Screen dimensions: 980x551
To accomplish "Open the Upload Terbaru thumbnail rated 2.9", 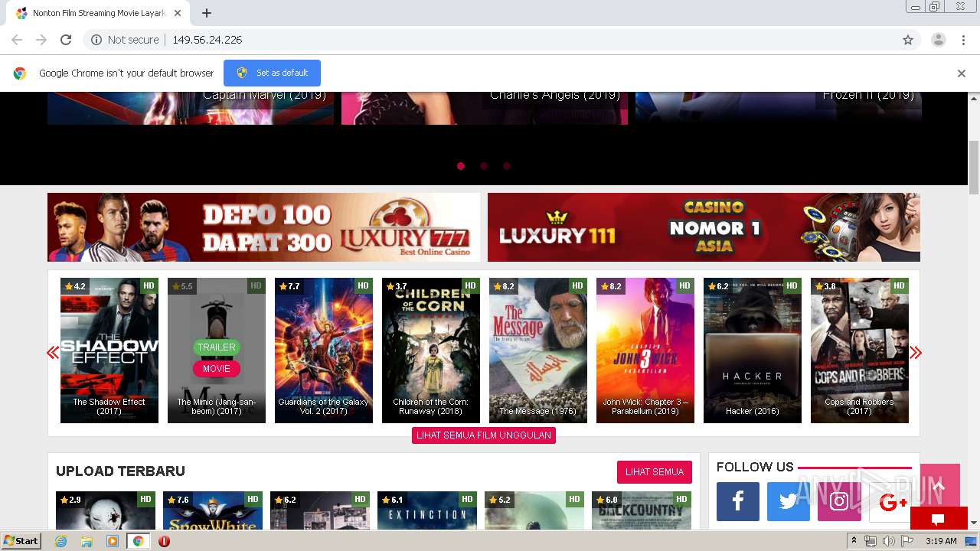I will coord(106,510).
